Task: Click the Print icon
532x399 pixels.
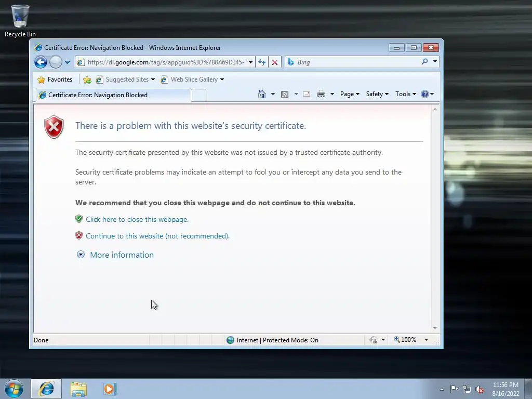Action: [321, 94]
